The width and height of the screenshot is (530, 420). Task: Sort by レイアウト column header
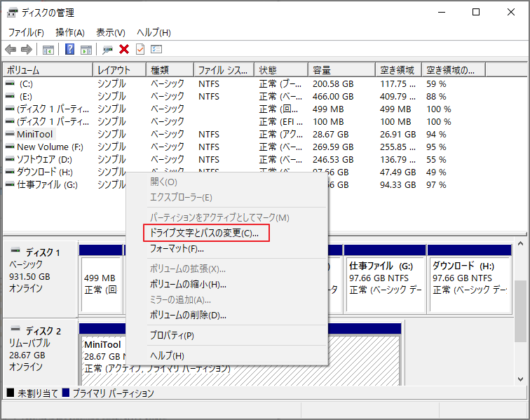[x=120, y=70]
